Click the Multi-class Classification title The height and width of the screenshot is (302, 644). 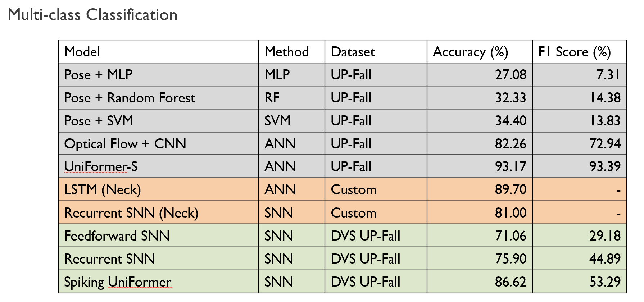pyautogui.click(x=92, y=15)
